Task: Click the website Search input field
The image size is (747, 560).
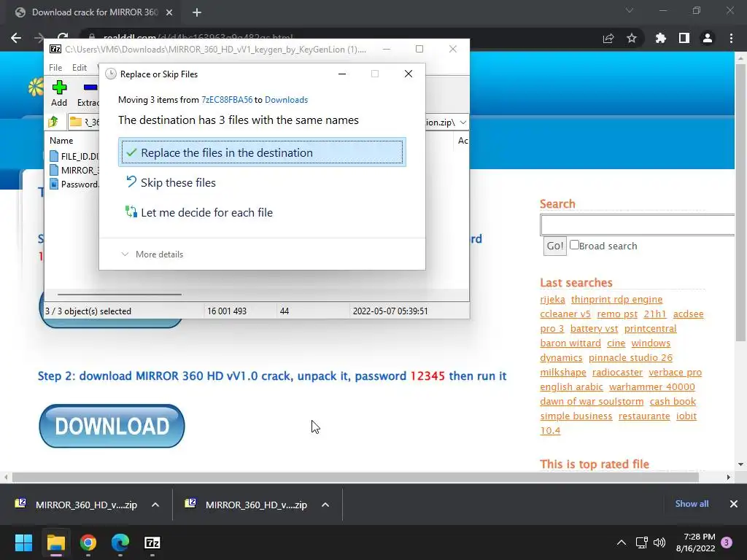Action: pyautogui.click(x=638, y=225)
